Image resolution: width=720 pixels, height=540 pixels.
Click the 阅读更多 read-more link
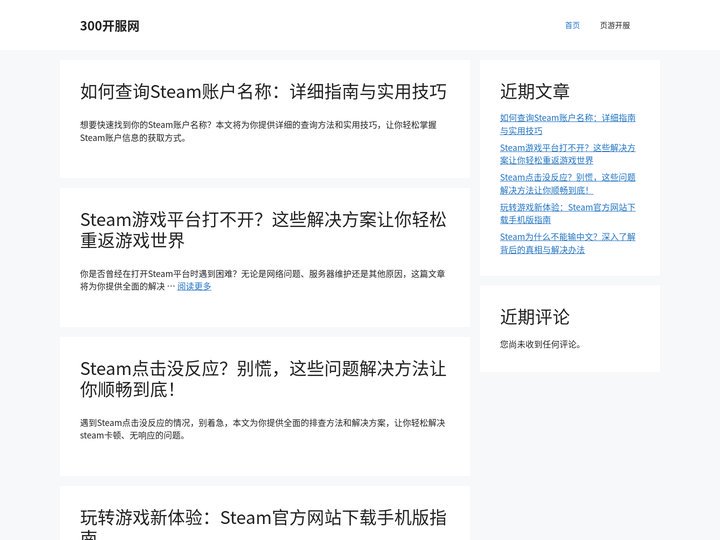[194, 287]
